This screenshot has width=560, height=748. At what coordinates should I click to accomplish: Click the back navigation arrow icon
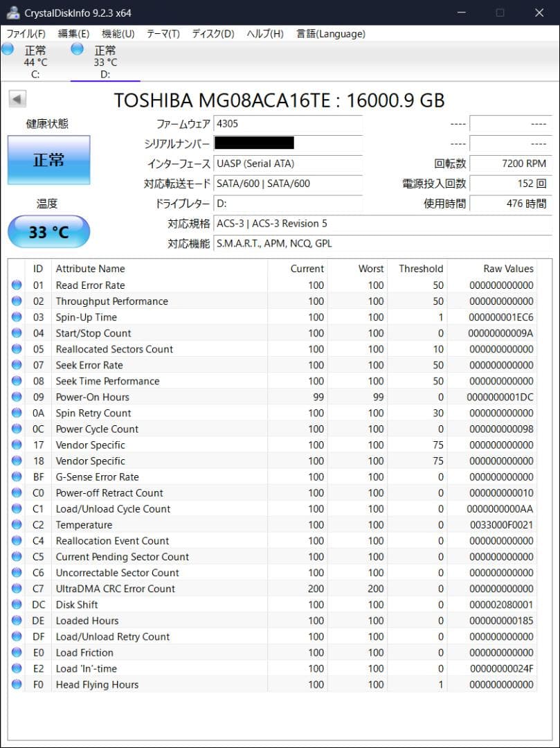(19, 97)
